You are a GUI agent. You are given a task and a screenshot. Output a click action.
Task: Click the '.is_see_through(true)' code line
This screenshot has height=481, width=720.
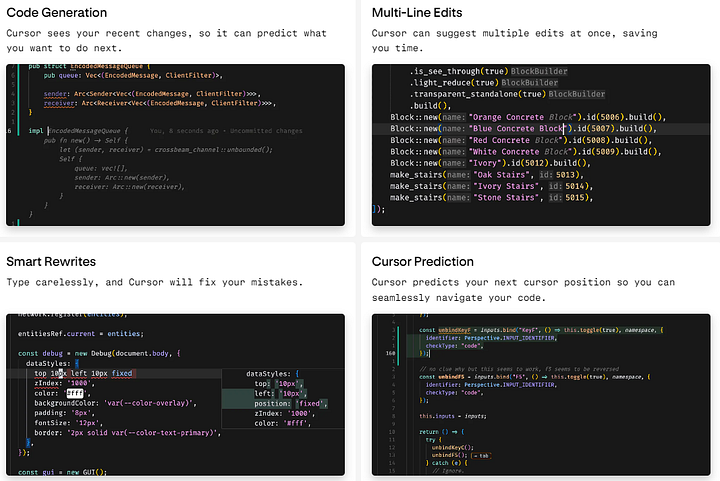[488, 71]
